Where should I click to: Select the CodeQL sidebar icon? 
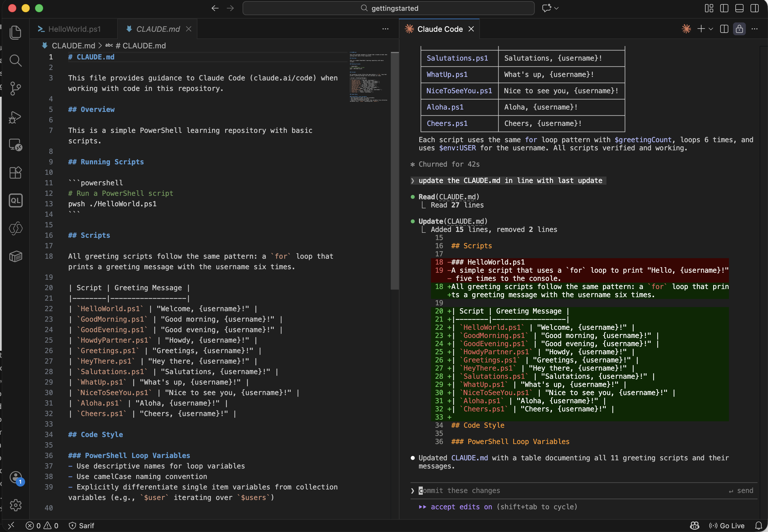(15, 200)
